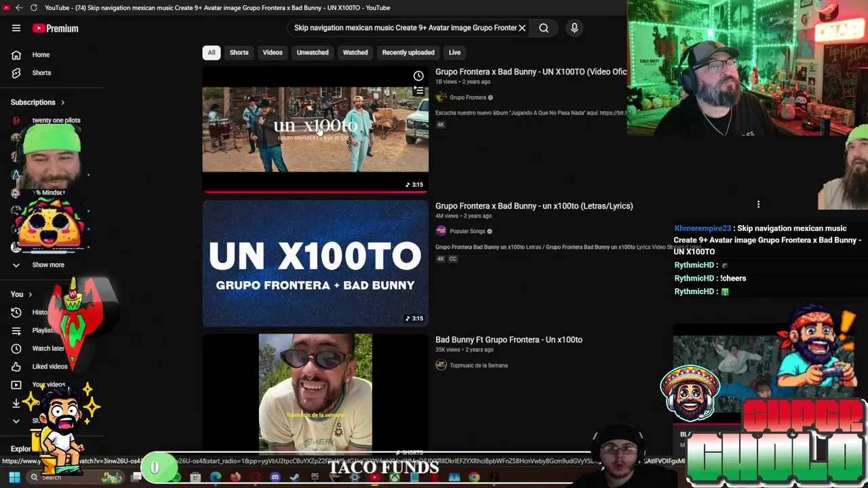The image size is (868, 488).
Task: Select the Watched filter chip
Action: click(x=355, y=52)
